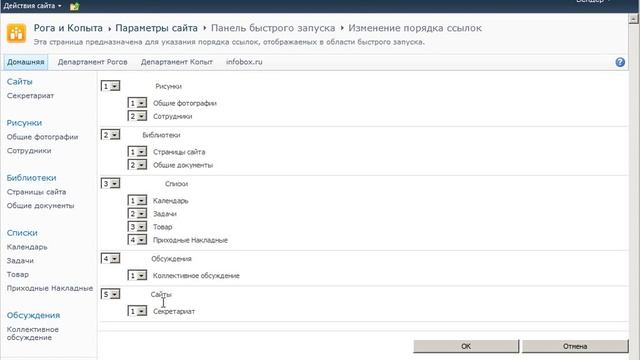640x360 pixels.
Task: Open order dropdown for Секретариат row
Action: tap(137, 311)
